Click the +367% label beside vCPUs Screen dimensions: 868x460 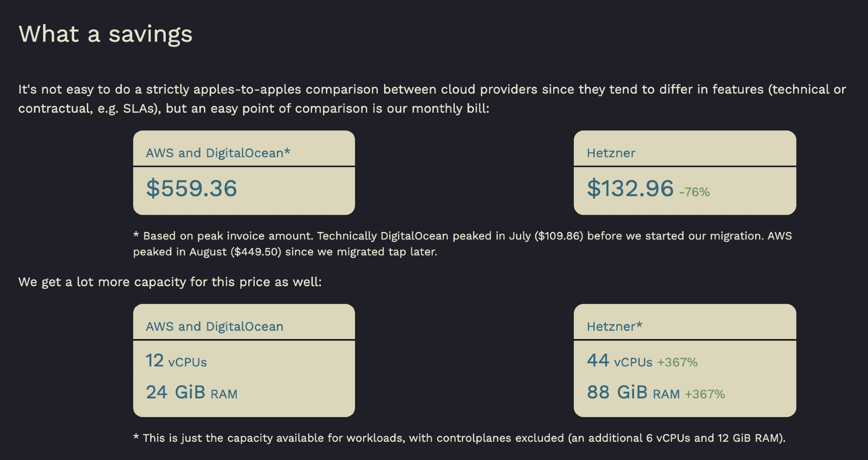coord(677,362)
